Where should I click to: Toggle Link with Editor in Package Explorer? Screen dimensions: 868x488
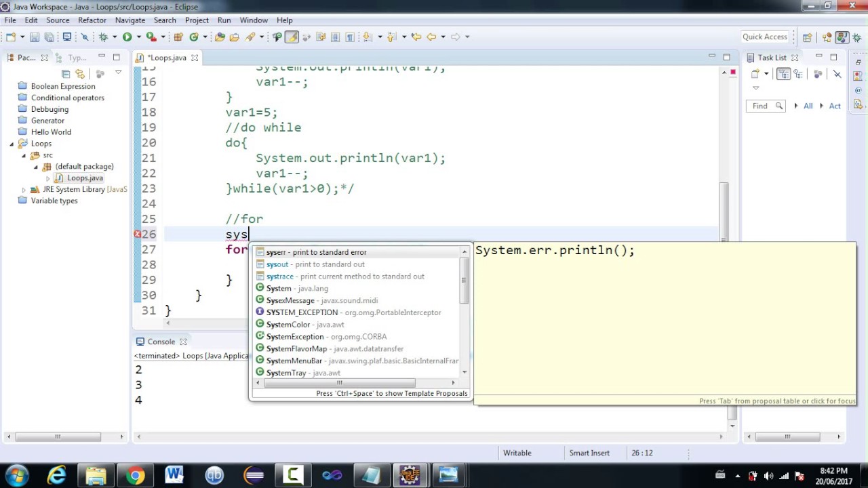coord(80,73)
